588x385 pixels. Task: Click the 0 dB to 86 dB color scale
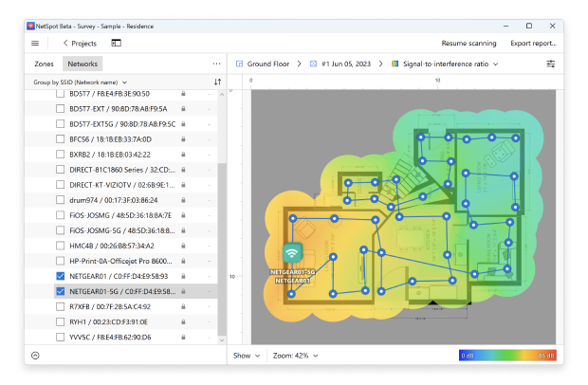click(507, 356)
